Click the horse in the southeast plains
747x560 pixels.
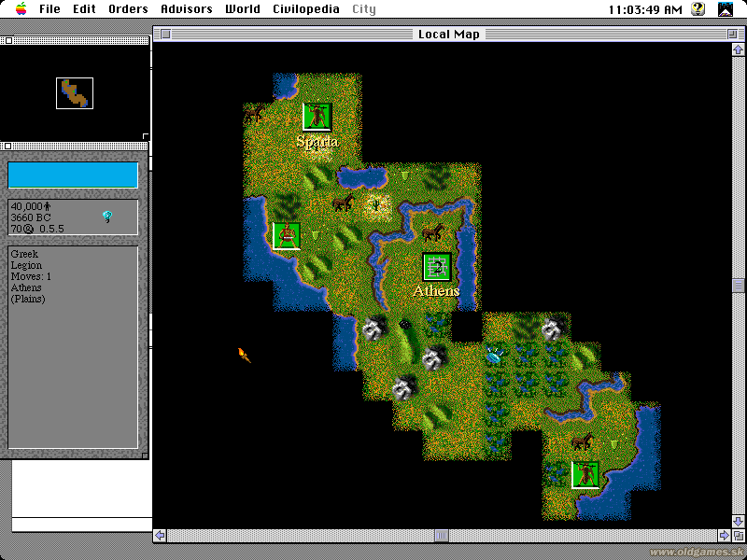[582, 441]
